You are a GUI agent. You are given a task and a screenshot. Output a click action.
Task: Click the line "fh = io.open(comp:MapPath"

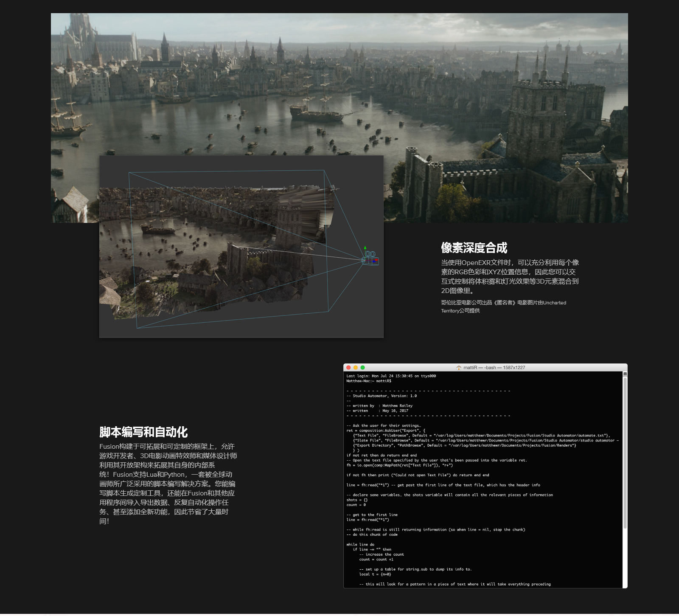pyautogui.click(x=400, y=465)
